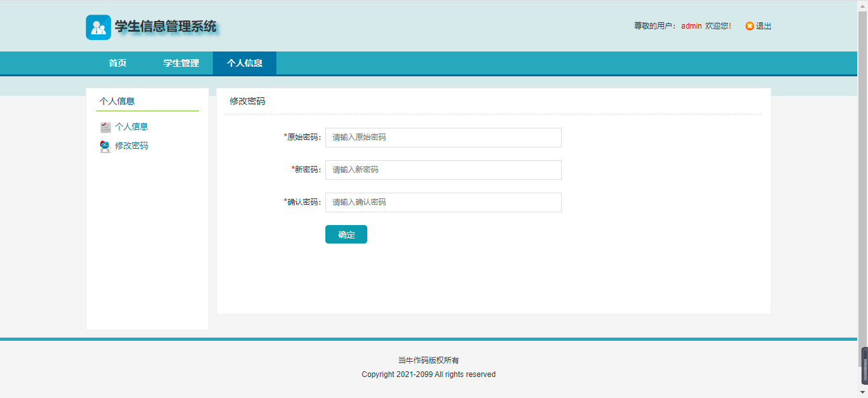The image size is (868, 398).
Task: Click the 退出 logout link
Action: point(763,26)
